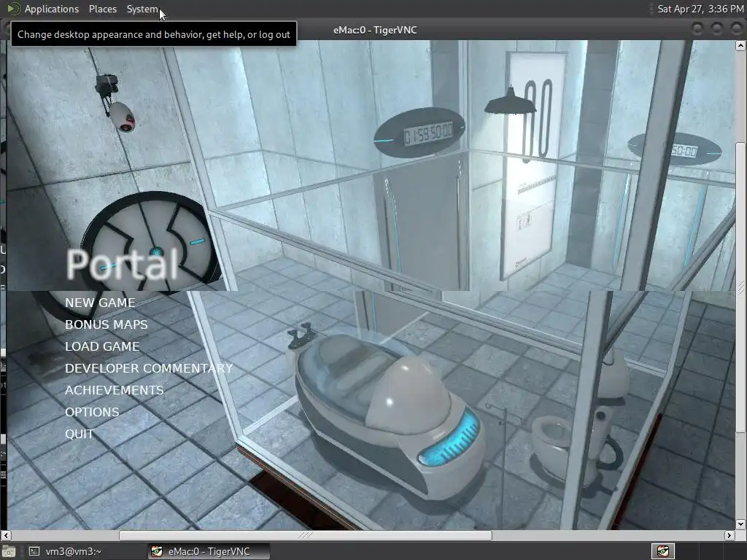Click the date and time clock
The height and width of the screenshot is (560, 747).
coord(700,9)
